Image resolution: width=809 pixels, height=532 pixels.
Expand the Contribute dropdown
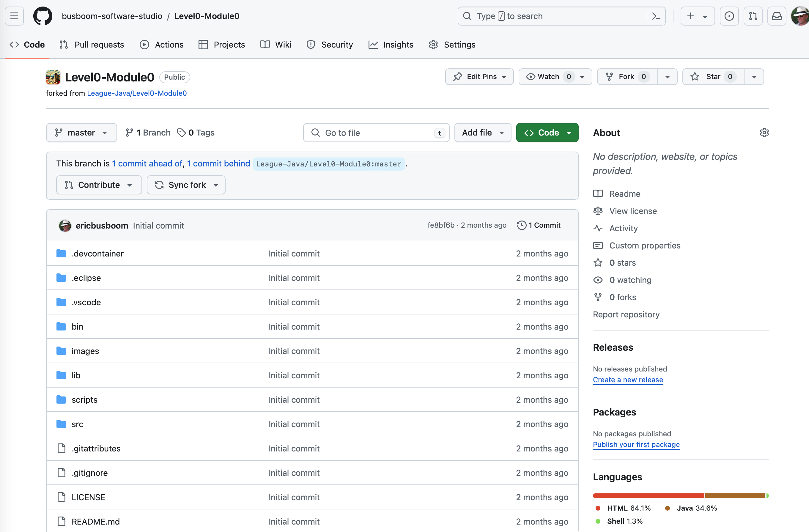coord(99,185)
